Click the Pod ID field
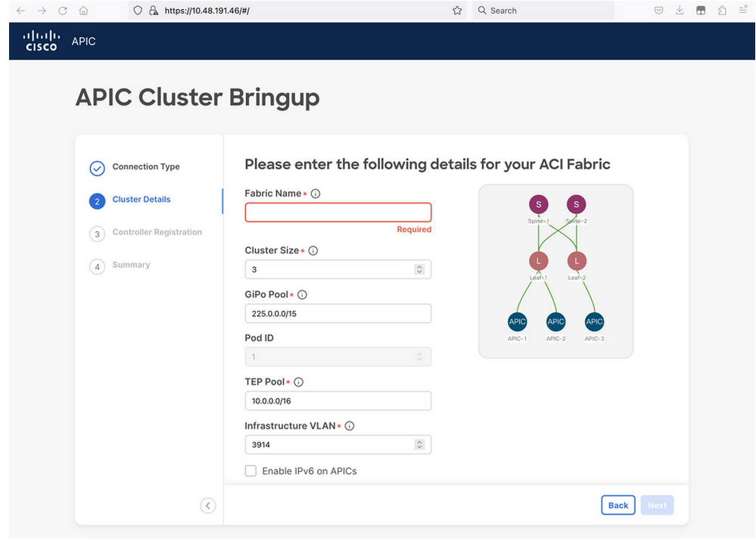756x540 pixels. coord(338,357)
